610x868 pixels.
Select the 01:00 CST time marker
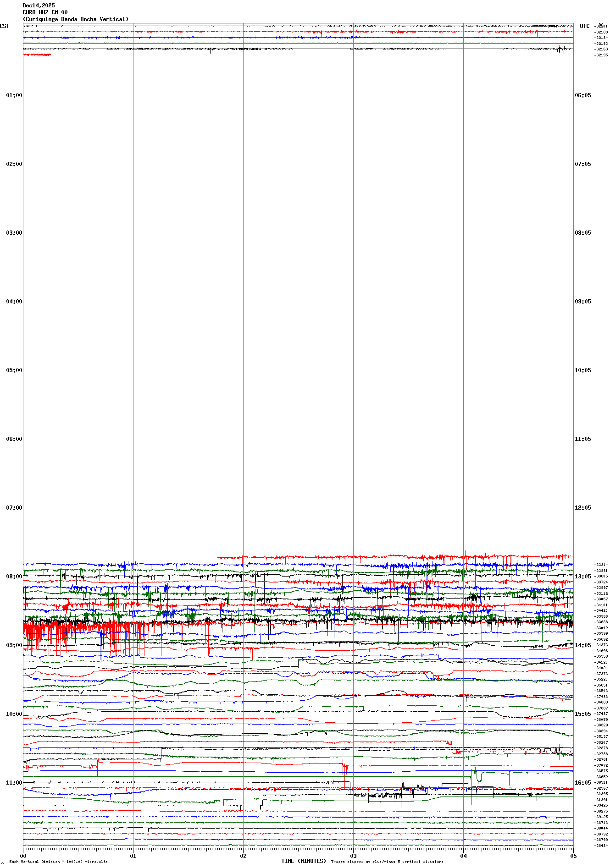point(14,95)
